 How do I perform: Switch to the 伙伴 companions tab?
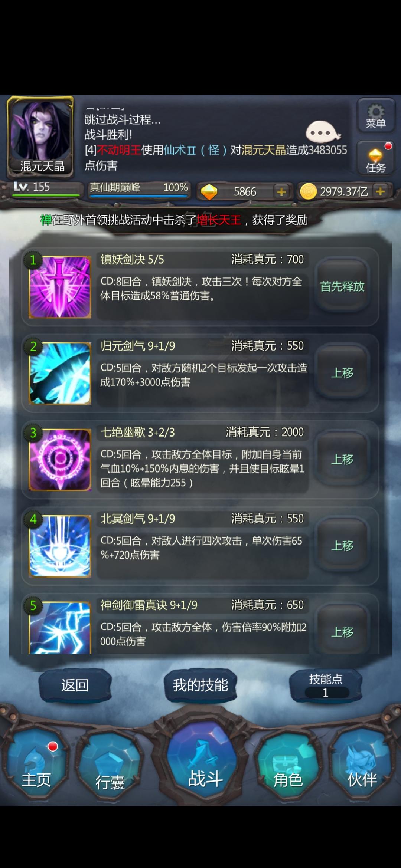[362, 762]
